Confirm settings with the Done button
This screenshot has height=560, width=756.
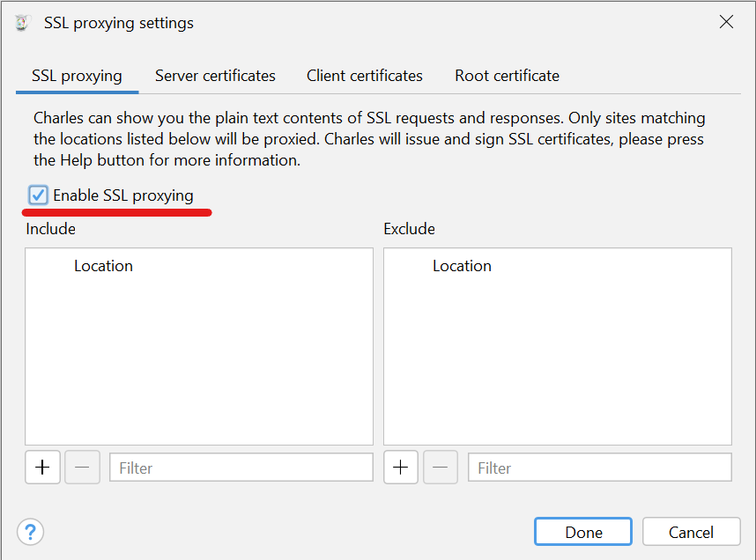tap(583, 532)
